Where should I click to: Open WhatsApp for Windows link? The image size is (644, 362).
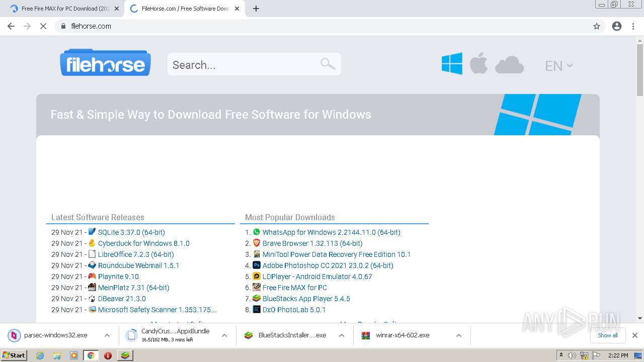[331, 232]
